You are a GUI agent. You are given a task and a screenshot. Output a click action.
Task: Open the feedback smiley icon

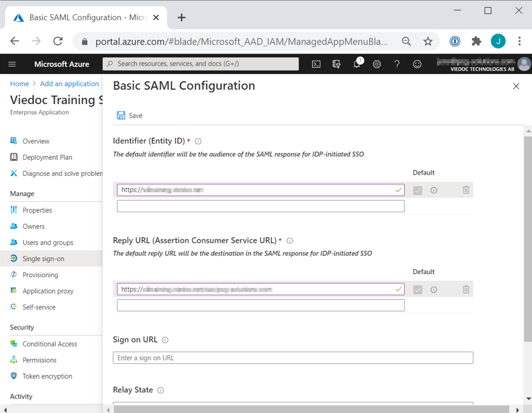click(417, 64)
